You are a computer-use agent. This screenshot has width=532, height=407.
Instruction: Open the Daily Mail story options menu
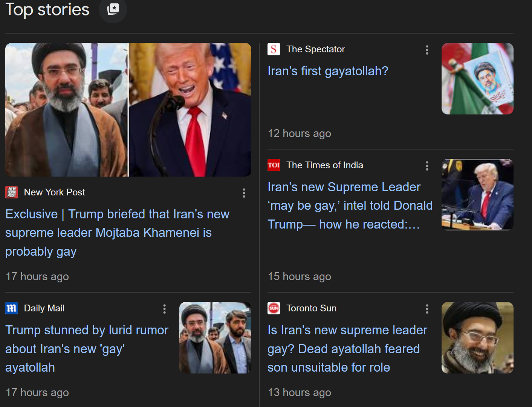[x=164, y=309]
